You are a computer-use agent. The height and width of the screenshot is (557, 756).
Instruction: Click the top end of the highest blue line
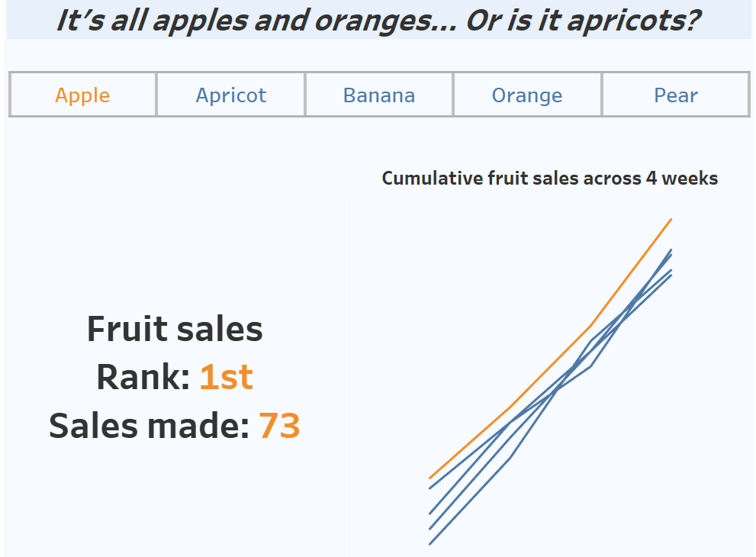click(671, 250)
